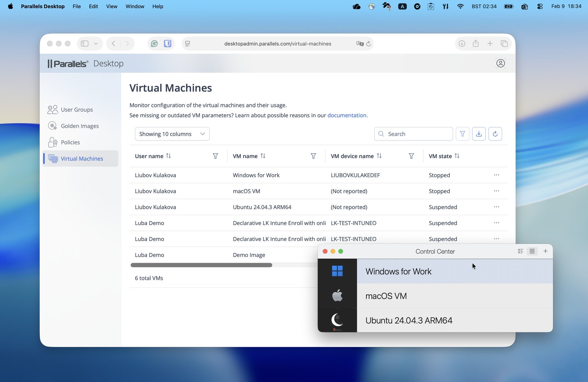Open battery status in menu bar
Screen dimensions: 588x382
pyautogui.click(x=509, y=6)
